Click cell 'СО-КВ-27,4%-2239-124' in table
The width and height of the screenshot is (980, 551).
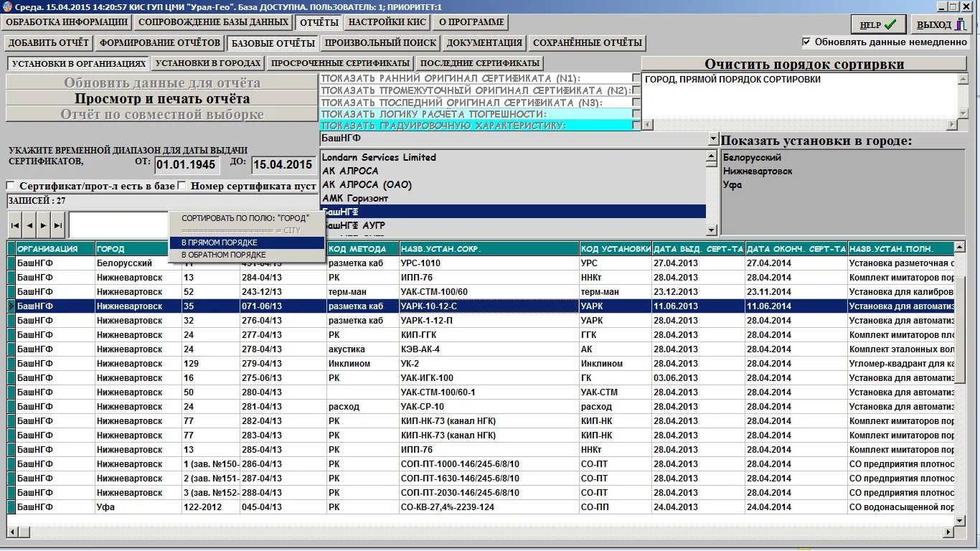click(489, 507)
